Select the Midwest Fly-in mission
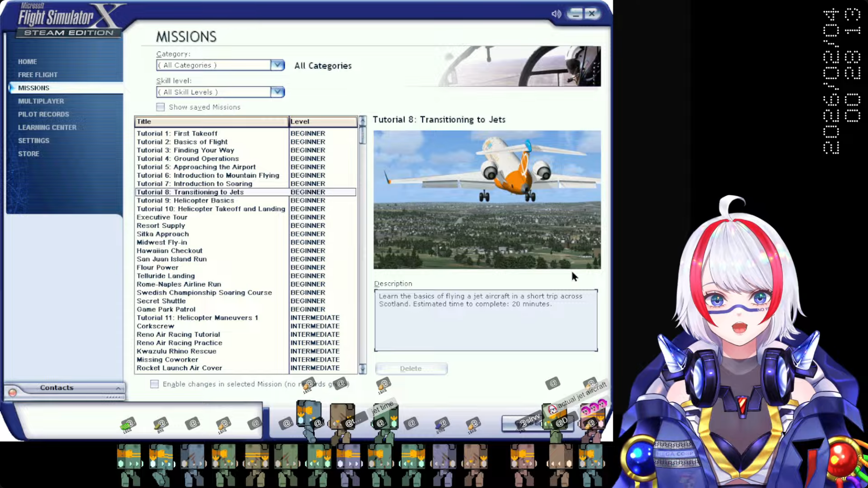 (246, 242)
